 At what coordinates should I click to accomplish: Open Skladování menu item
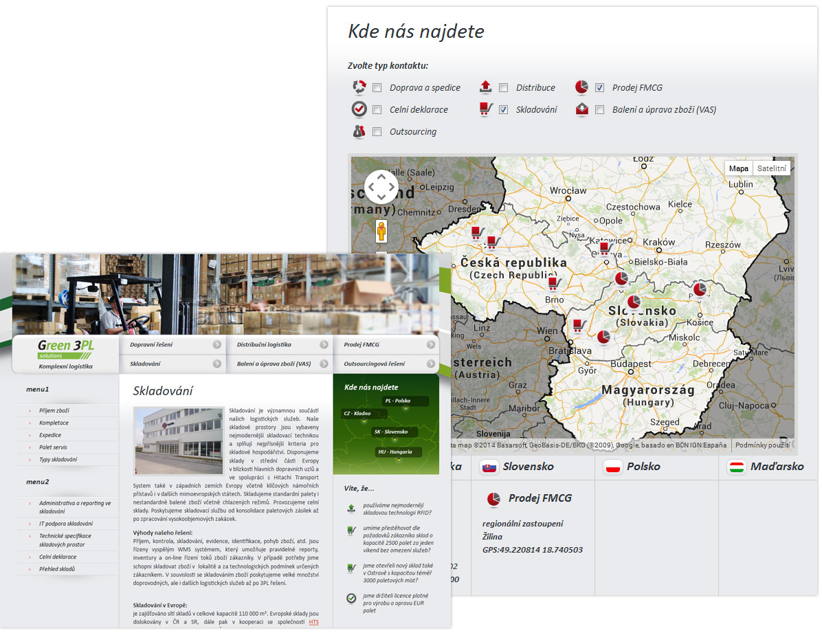[145, 364]
